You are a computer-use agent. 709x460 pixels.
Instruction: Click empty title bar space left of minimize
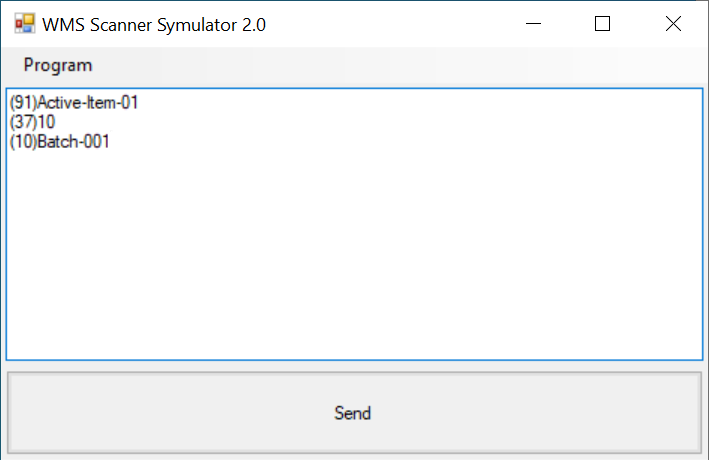coord(400,24)
